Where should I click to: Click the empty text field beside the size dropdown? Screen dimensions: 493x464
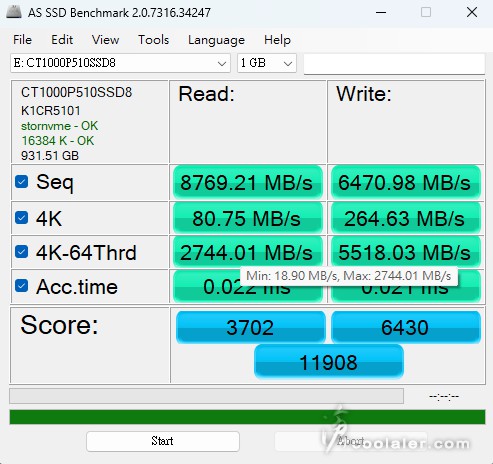[394, 63]
